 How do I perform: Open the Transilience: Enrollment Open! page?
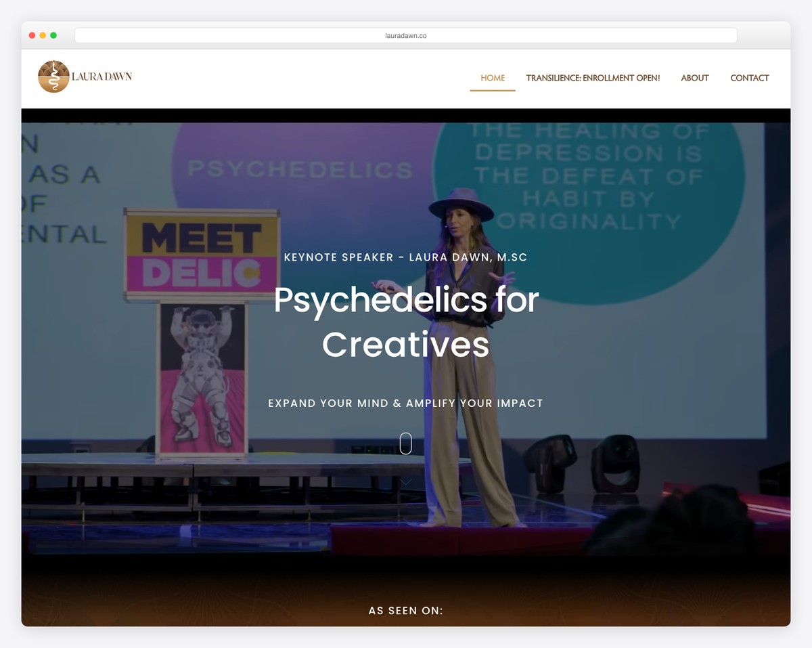click(593, 78)
